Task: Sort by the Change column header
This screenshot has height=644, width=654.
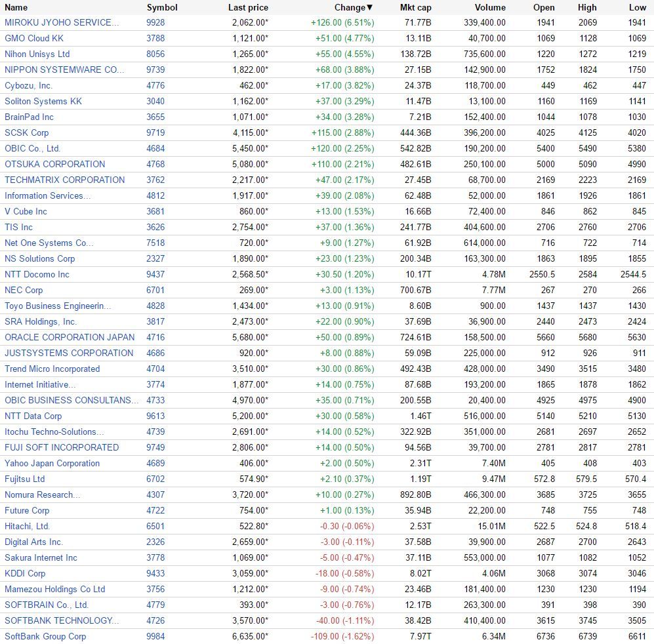Action: pyautogui.click(x=354, y=7)
